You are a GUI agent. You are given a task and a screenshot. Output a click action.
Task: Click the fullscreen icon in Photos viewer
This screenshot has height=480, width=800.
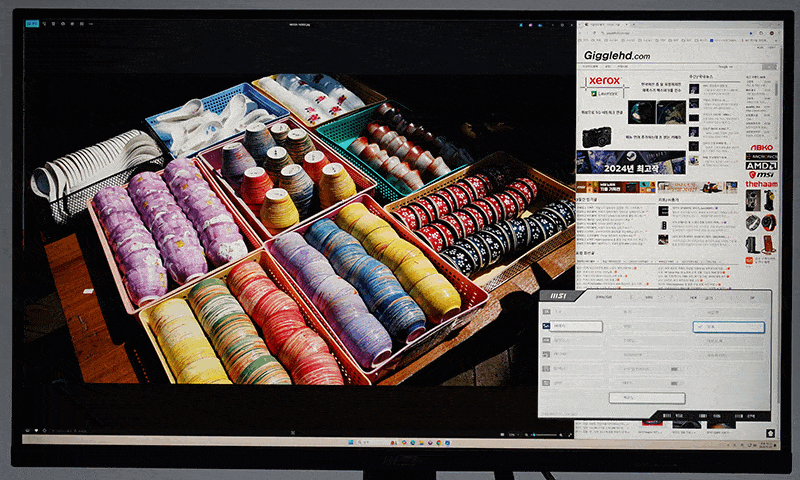[x=569, y=435]
